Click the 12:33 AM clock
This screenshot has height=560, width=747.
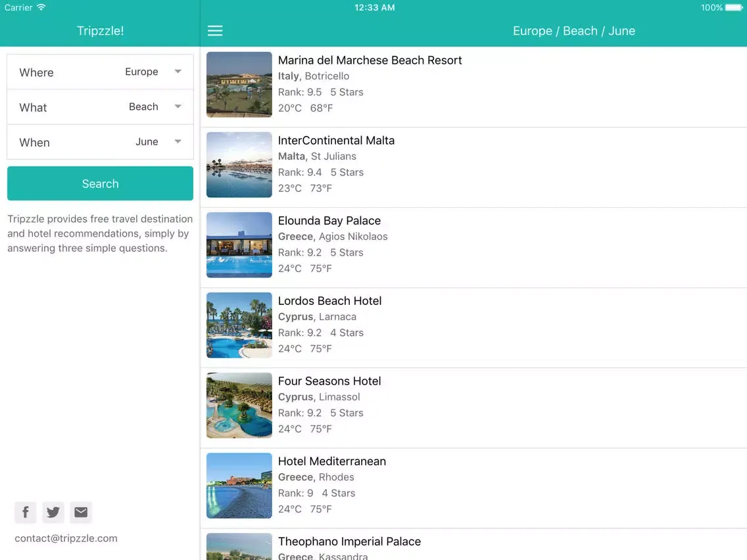[x=374, y=8]
